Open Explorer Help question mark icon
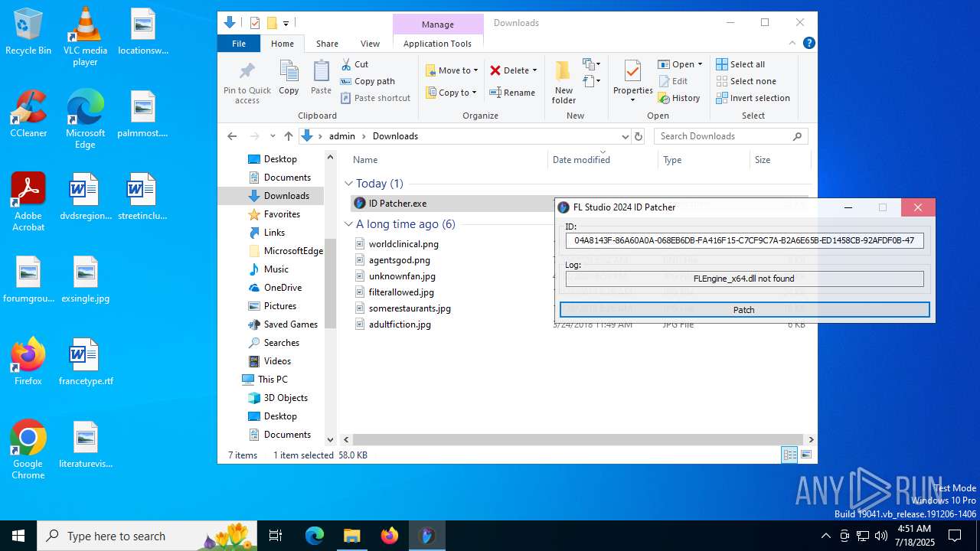 click(808, 43)
